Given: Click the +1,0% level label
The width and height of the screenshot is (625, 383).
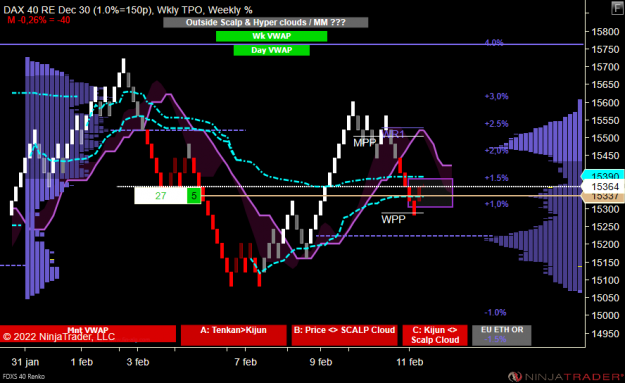Looking at the screenshot, I should (496, 204).
